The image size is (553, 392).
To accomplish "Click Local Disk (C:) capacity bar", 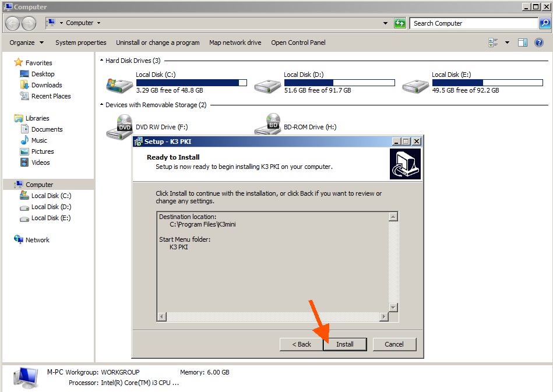I will point(192,83).
